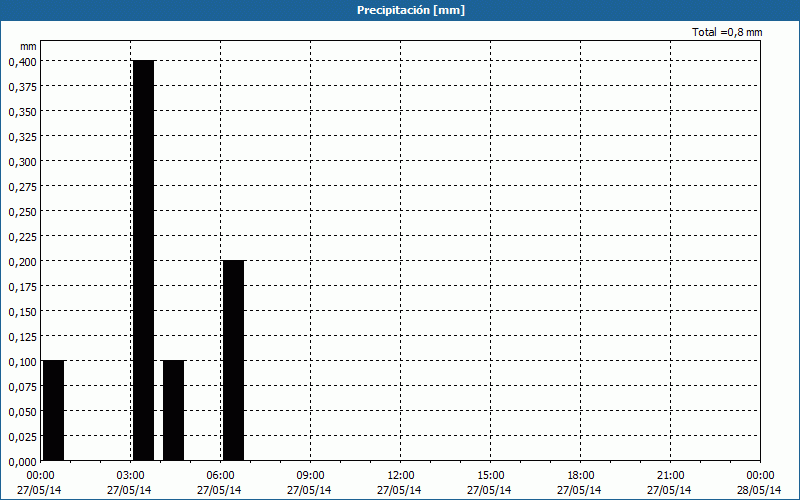This screenshot has height=500, width=800.
Task: Click the 09:00 27/05/14 time label
Action: (x=309, y=483)
